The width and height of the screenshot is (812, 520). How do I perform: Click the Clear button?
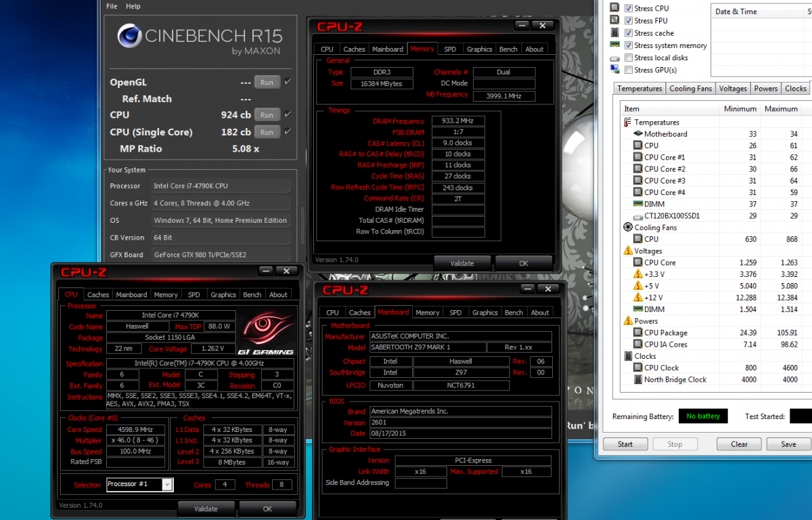(x=740, y=444)
